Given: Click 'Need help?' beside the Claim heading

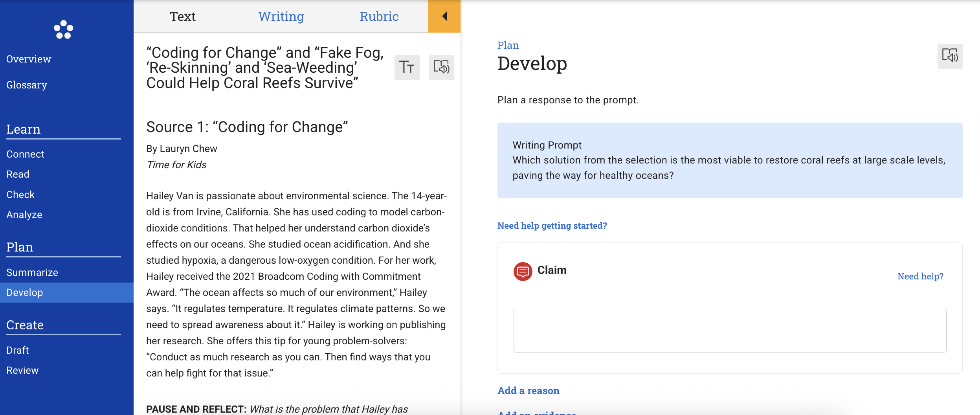Looking at the screenshot, I should click(920, 276).
